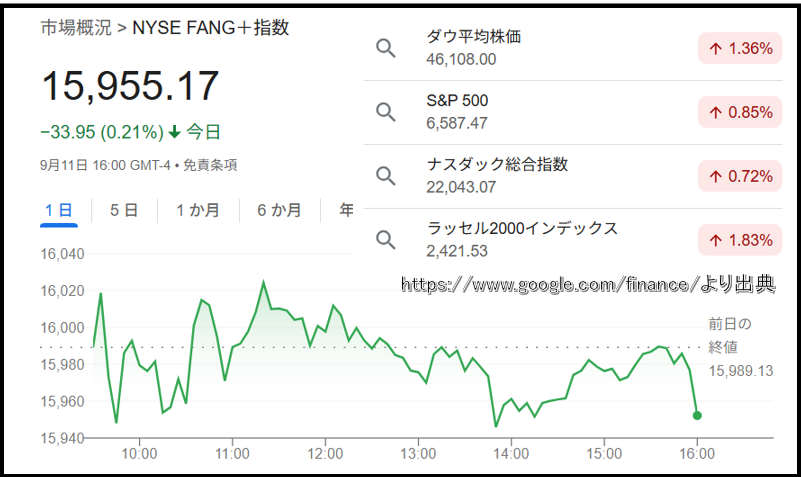Click the green end-point dot on the chart
This screenshot has width=801, height=477.
697,416
